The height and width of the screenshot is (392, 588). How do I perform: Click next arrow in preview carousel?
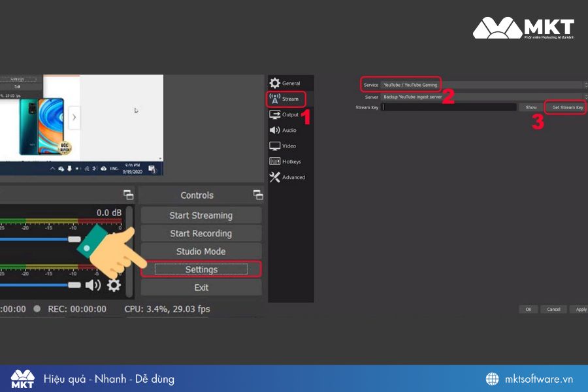point(74,117)
